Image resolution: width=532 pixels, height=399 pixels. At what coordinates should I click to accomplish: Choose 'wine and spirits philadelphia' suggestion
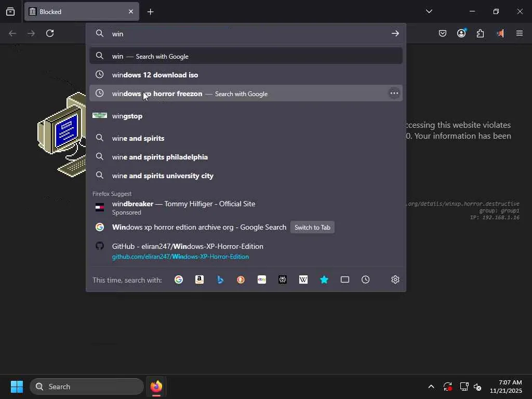click(246, 157)
